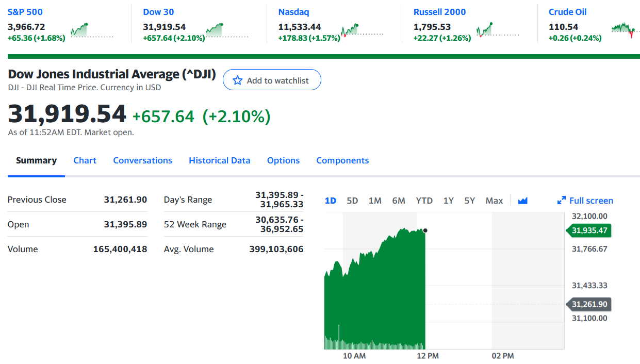Click the Day's Range values
The height and width of the screenshot is (364, 640).
[280, 200]
